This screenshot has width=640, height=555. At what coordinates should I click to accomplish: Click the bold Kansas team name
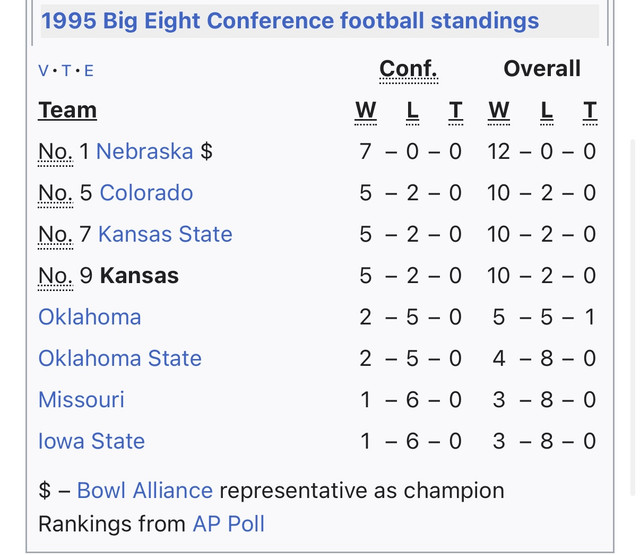click(x=139, y=276)
